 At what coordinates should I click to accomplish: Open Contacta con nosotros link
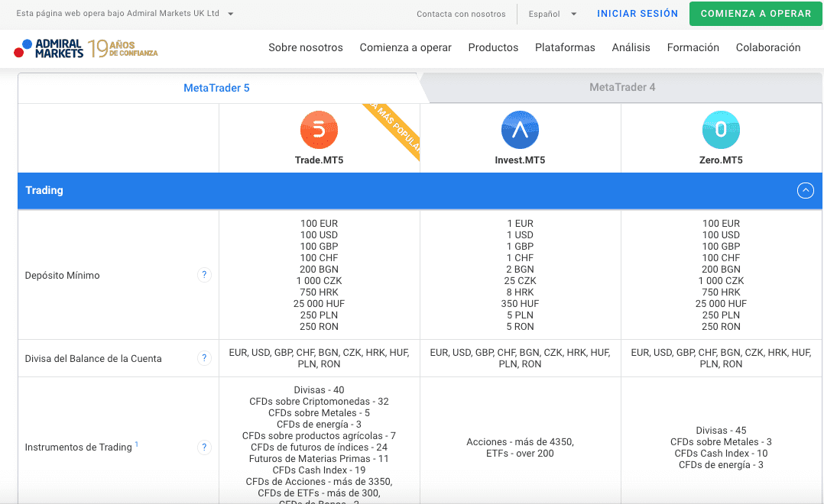pyautogui.click(x=461, y=15)
